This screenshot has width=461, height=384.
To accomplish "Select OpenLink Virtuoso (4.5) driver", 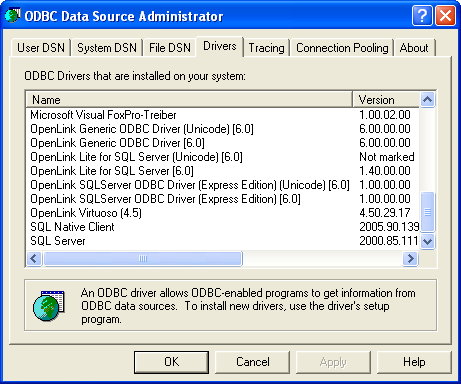I will tap(86, 213).
